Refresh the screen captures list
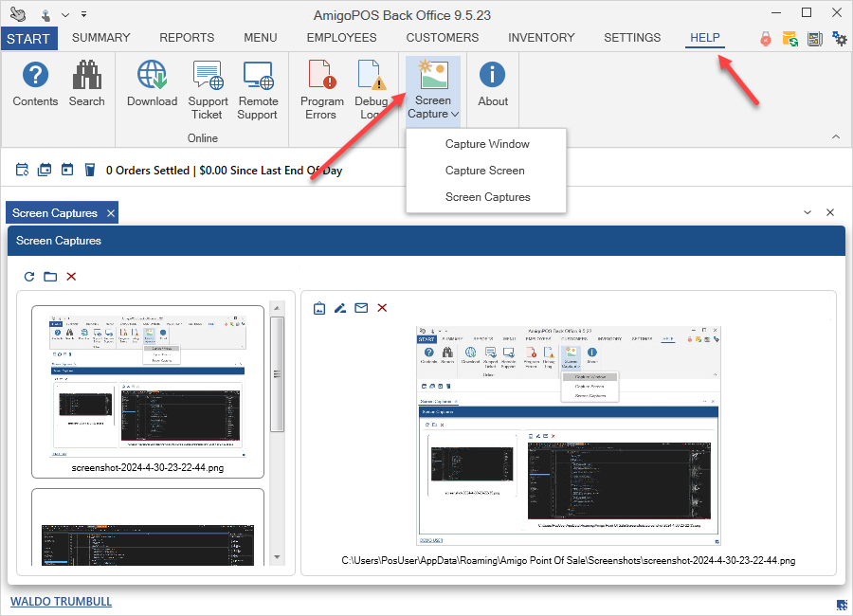The image size is (853, 616). click(x=29, y=277)
